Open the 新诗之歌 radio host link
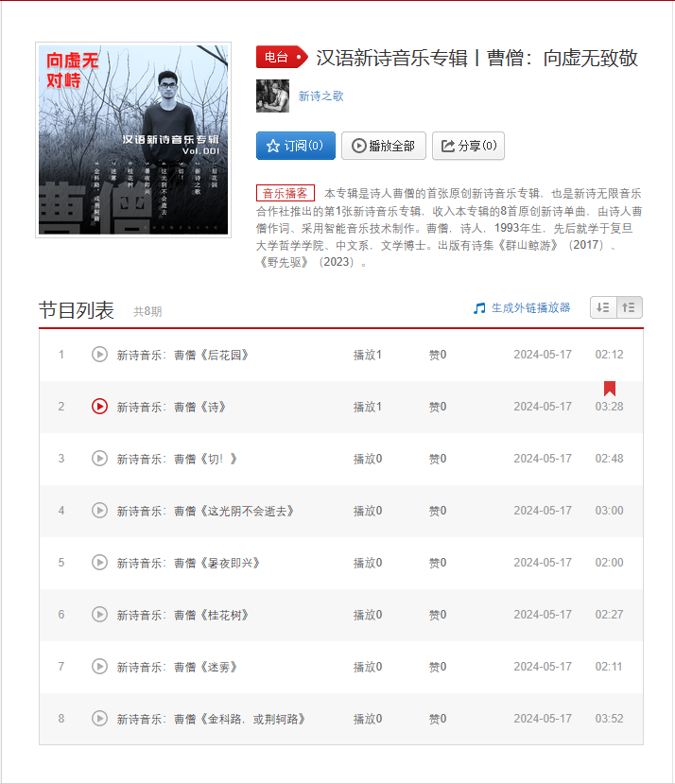675x784 pixels. 321,96
